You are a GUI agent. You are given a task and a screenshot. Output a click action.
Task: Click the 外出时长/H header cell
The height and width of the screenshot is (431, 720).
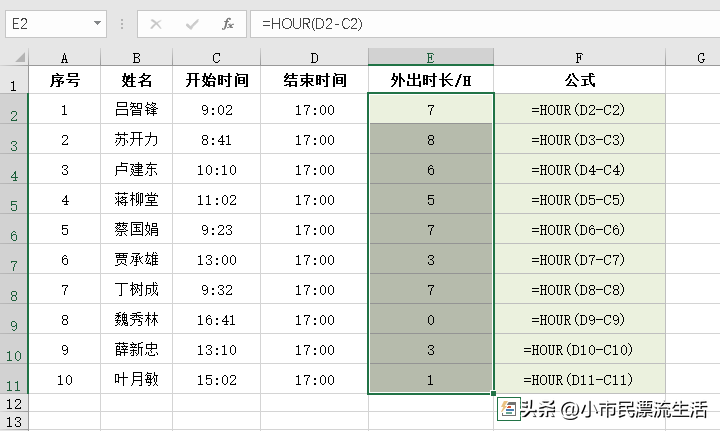(x=431, y=80)
